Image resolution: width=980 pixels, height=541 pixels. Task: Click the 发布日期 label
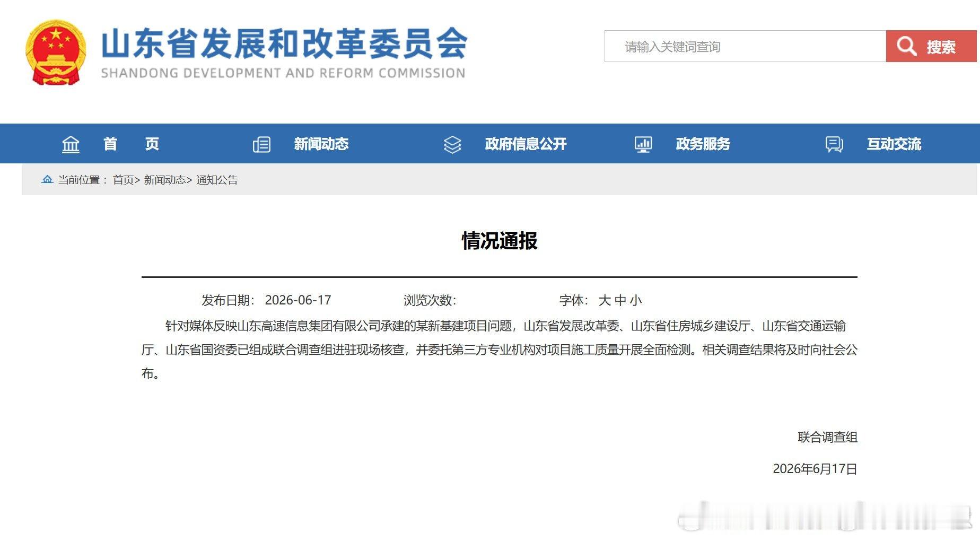pyautogui.click(x=228, y=300)
